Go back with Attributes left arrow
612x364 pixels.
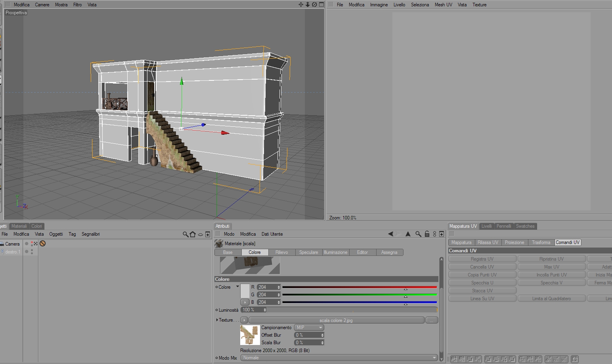390,234
